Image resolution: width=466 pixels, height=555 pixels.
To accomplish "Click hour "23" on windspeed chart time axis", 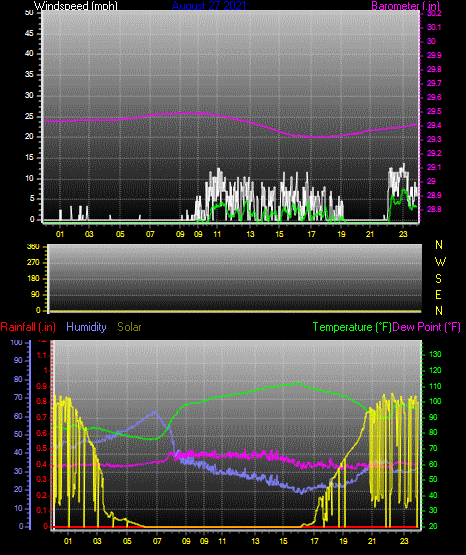I will click(403, 234).
